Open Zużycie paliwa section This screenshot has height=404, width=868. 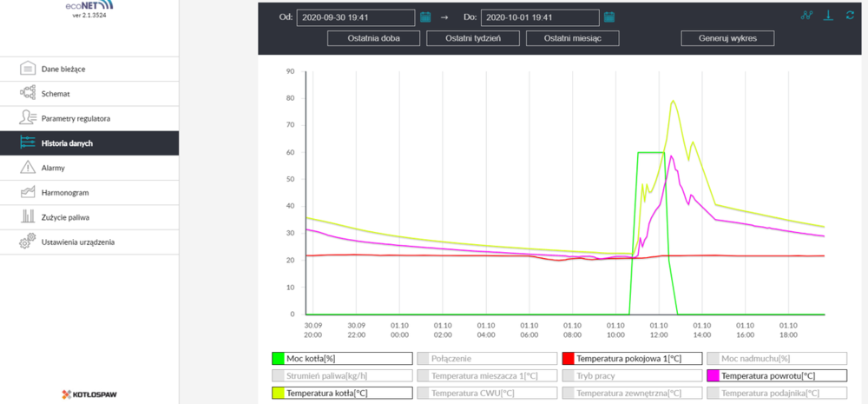click(x=65, y=217)
